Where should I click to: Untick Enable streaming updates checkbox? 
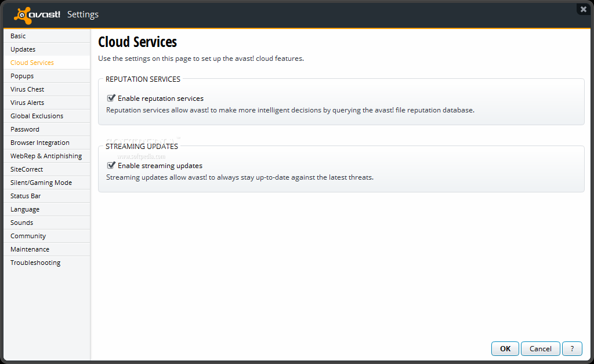point(111,165)
